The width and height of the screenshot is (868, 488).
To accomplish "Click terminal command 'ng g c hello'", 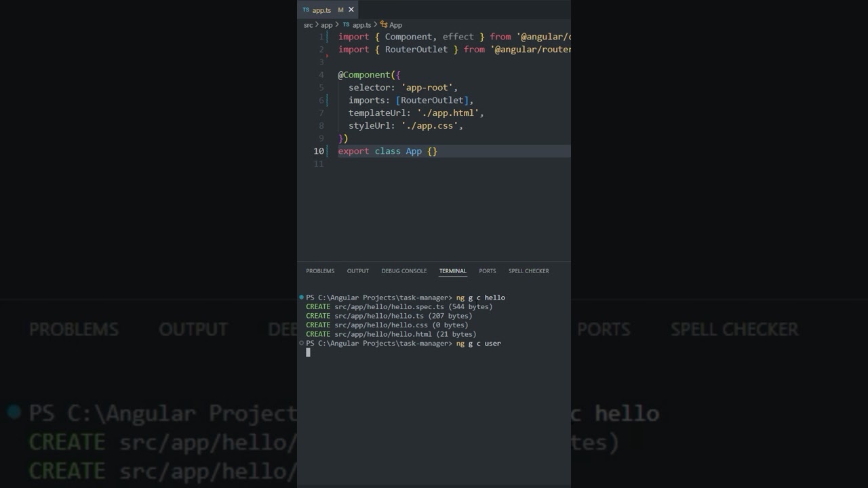I will [481, 298].
